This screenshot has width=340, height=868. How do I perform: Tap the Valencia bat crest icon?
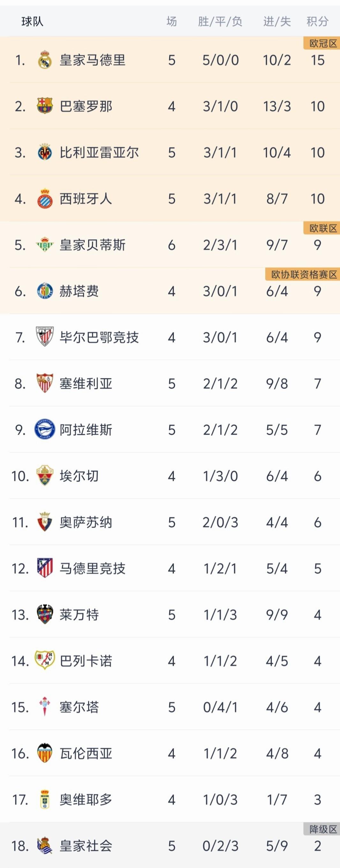[x=44, y=753]
